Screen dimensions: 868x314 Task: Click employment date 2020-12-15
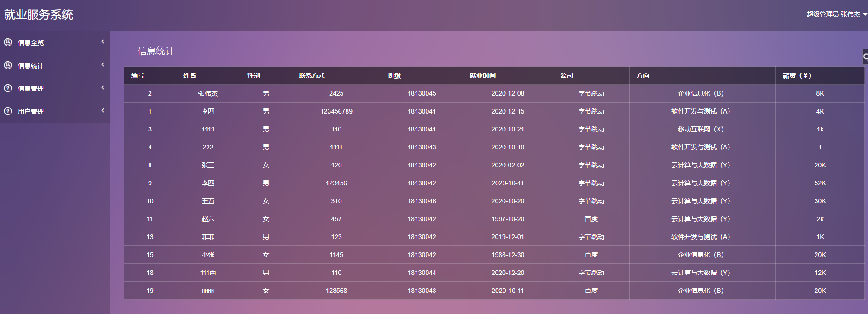pyautogui.click(x=508, y=111)
